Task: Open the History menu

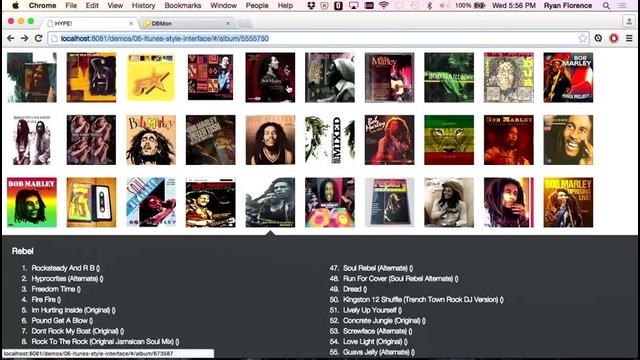Action: click(143, 6)
